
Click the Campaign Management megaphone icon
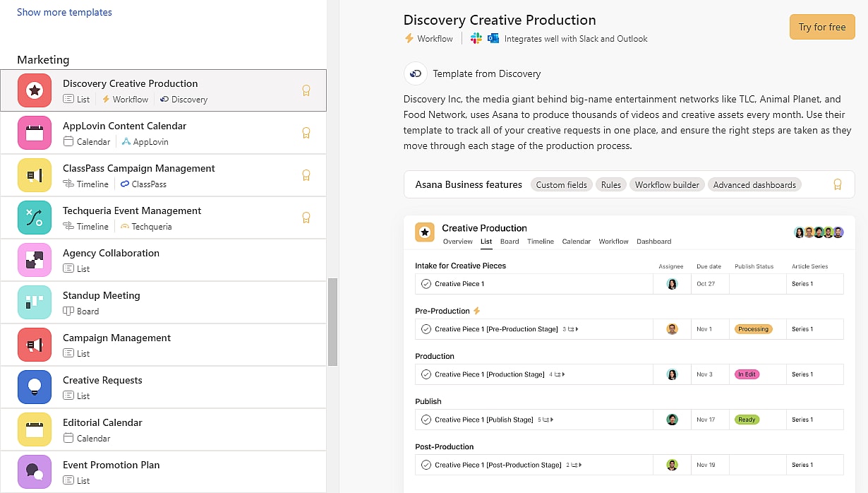(35, 345)
